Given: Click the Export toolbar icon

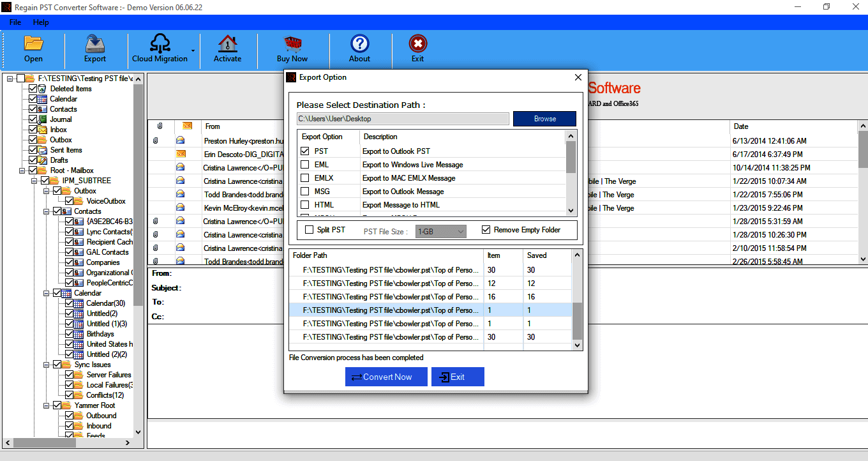Looking at the screenshot, I should 95,43.
